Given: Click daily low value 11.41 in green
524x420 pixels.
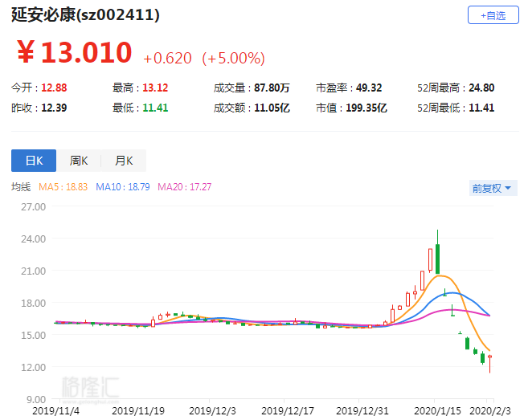Looking at the screenshot, I should [x=155, y=108].
